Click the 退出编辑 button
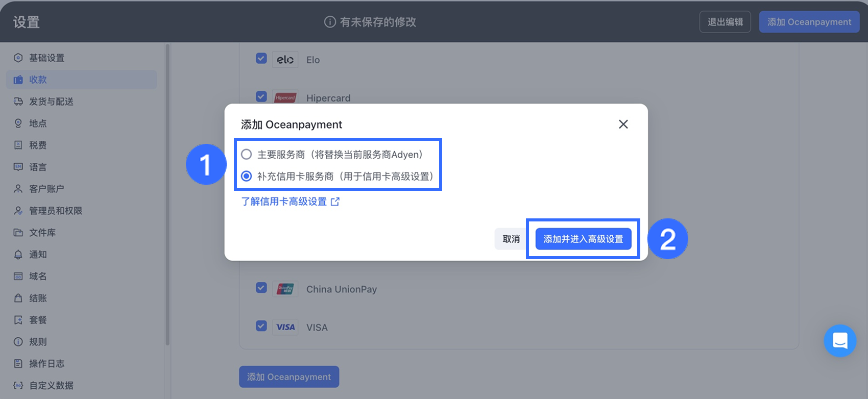This screenshot has width=868, height=399. [725, 22]
